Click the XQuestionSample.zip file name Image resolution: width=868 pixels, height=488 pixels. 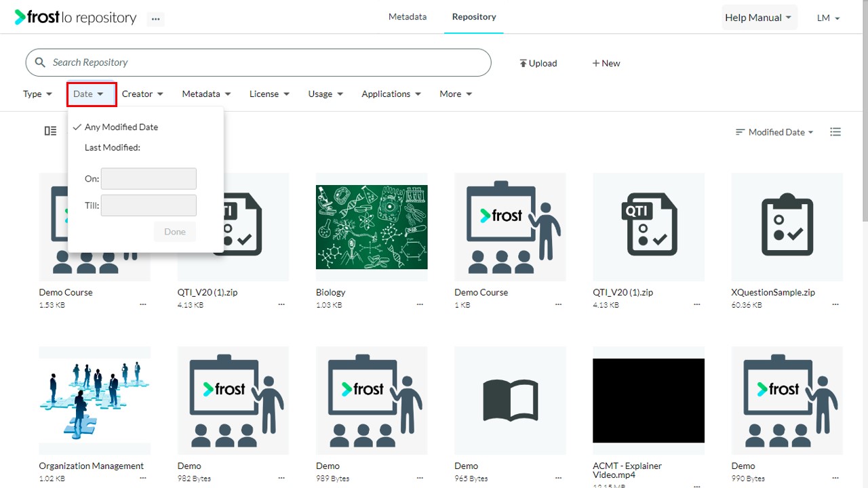(773, 292)
